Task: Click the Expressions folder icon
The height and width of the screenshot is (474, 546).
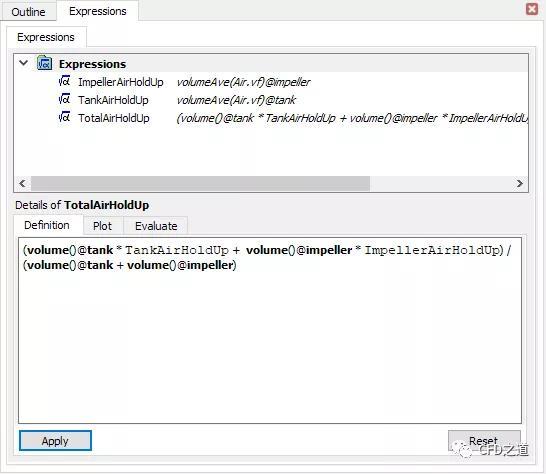Action: coord(45,63)
